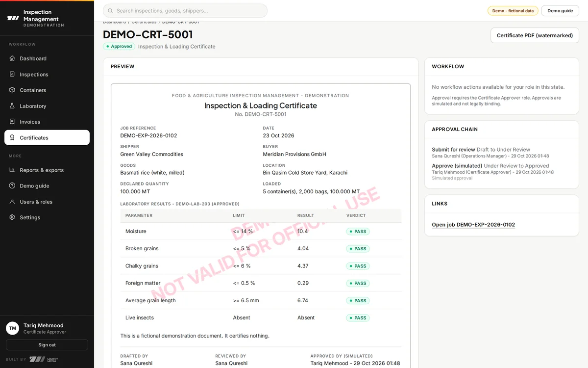Click the search magnifier icon
The width and height of the screenshot is (588, 368).
(x=110, y=11)
